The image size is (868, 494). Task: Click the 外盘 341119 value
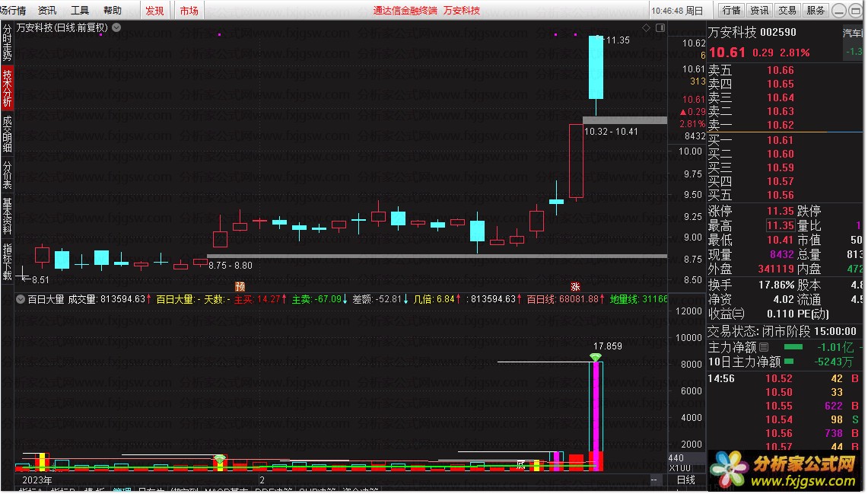(776, 269)
